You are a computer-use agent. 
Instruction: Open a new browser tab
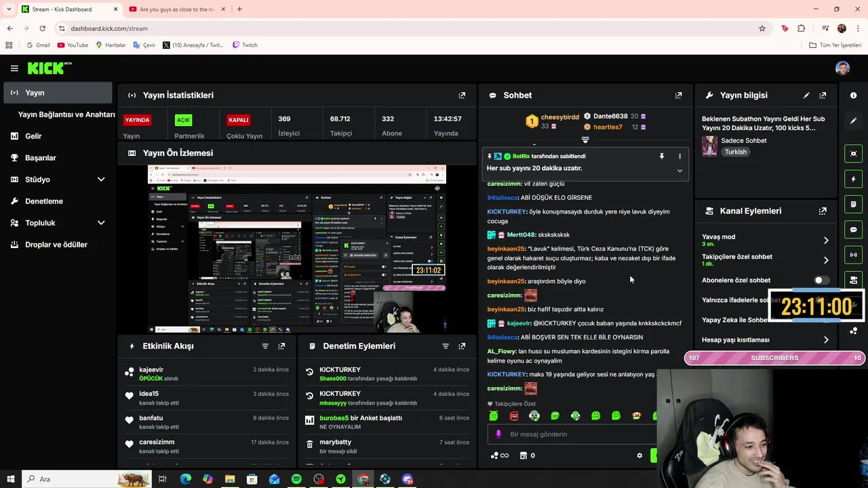point(239,9)
